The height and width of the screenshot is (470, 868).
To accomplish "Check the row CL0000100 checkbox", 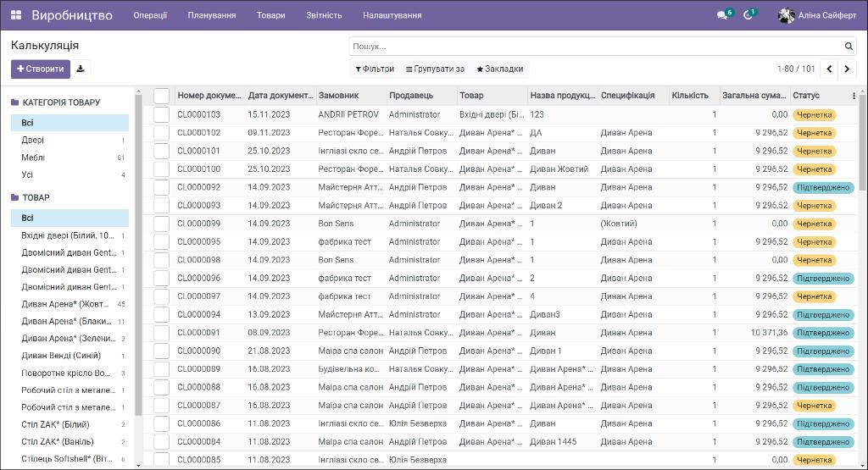I will [162, 169].
